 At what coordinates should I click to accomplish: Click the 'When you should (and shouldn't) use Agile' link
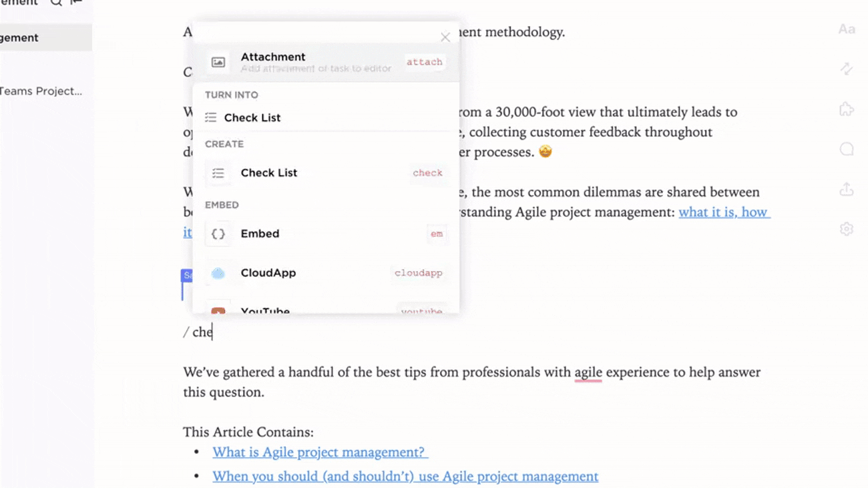tap(405, 476)
